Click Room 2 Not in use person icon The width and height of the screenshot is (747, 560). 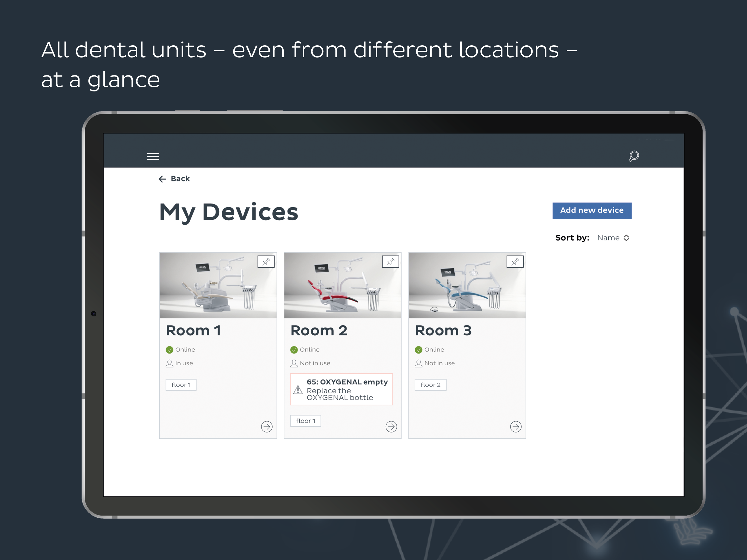pos(294,364)
